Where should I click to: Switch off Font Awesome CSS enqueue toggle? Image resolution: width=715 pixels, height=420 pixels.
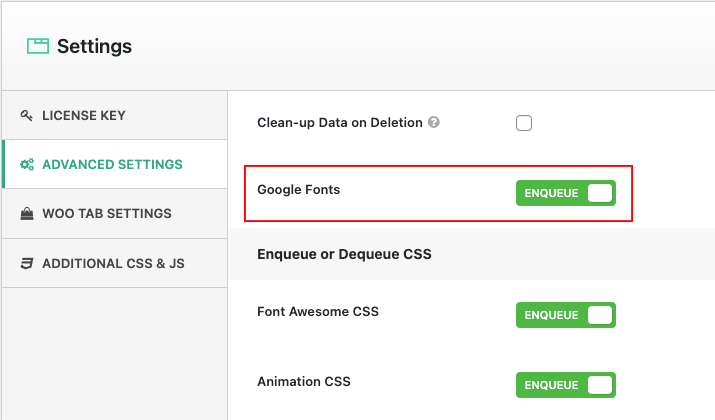point(566,315)
